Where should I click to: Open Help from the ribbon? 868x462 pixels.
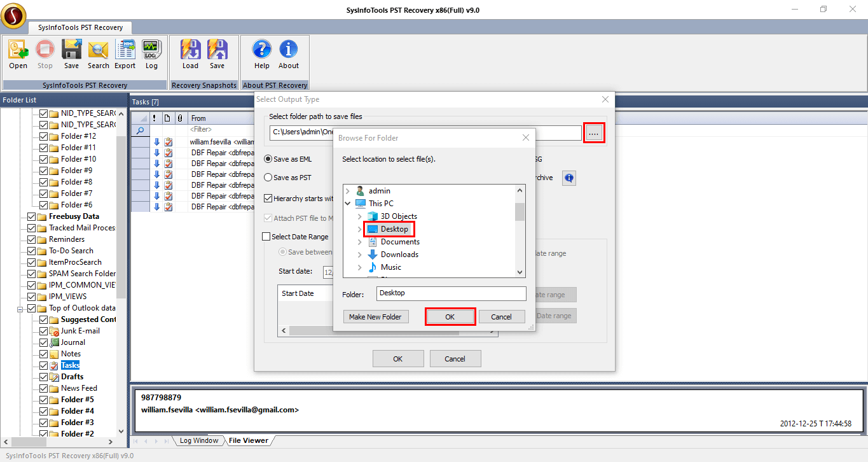261,55
